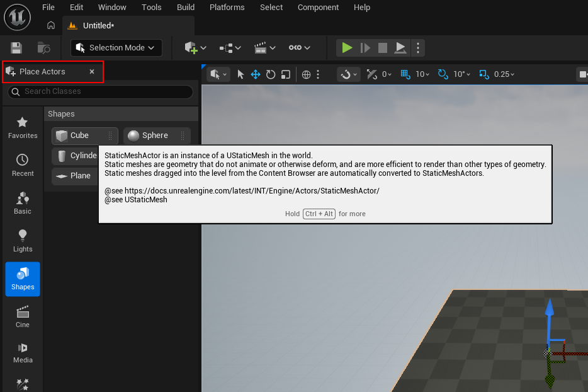
Task: Click the Shapes section header
Action: click(x=121, y=114)
